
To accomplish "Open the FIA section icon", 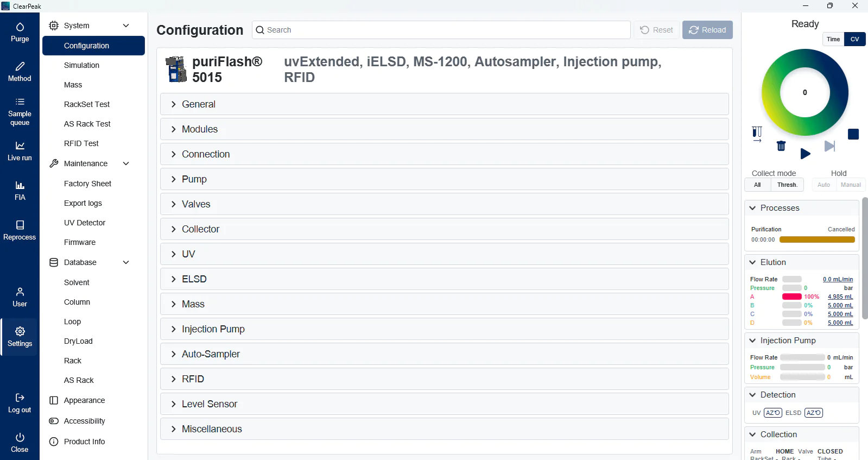I will [x=20, y=185].
